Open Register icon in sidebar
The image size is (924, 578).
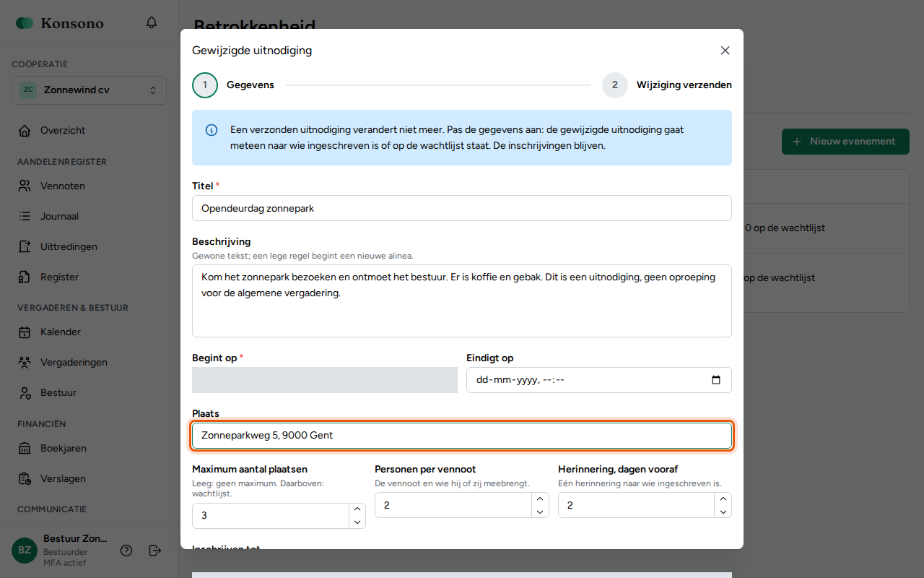point(25,277)
